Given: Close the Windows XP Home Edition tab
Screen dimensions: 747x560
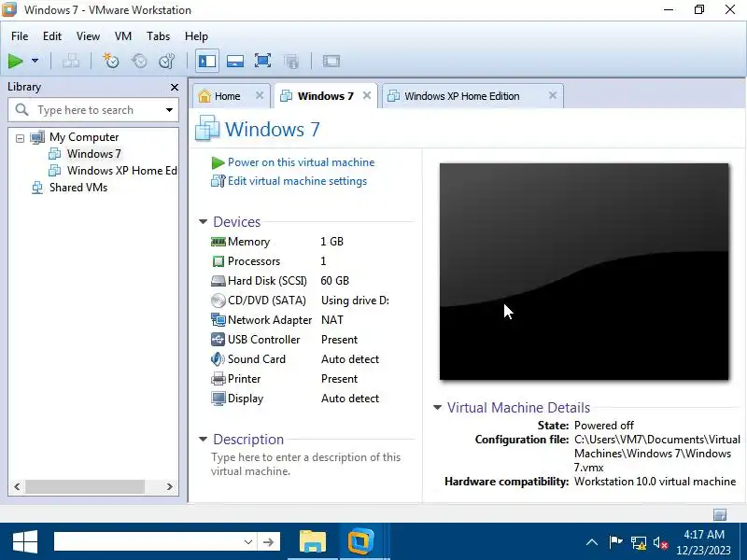Looking at the screenshot, I should pyautogui.click(x=553, y=95).
